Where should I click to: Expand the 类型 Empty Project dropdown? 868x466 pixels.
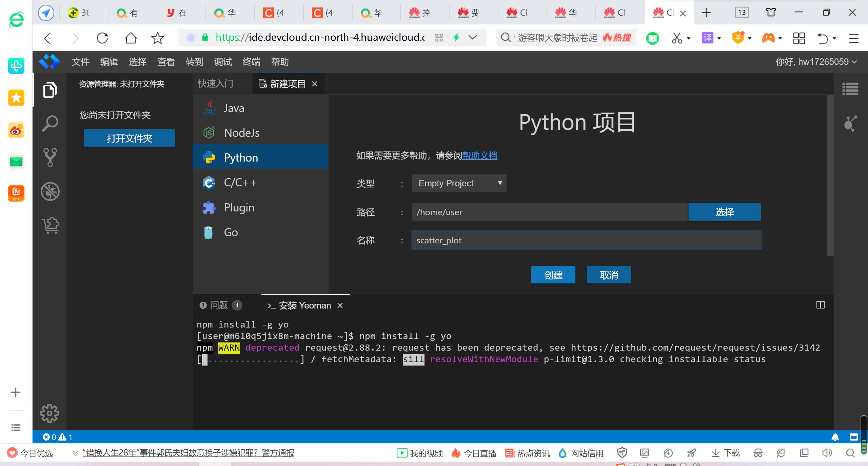click(x=459, y=183)
